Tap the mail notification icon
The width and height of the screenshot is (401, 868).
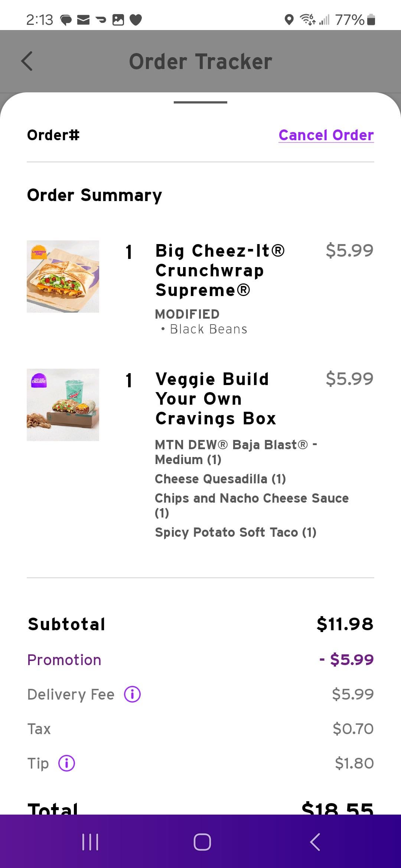click(83, 20)
